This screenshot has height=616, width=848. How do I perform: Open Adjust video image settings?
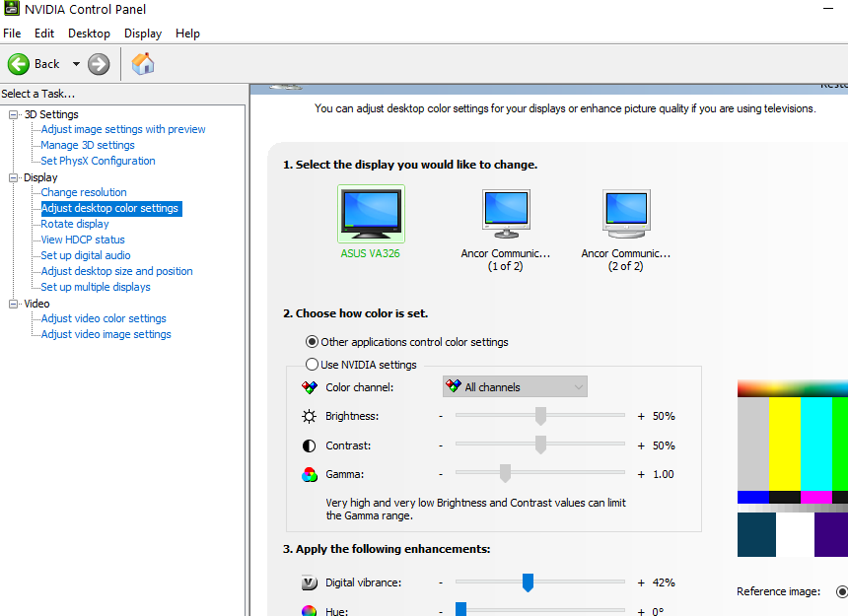coord(106,334)
